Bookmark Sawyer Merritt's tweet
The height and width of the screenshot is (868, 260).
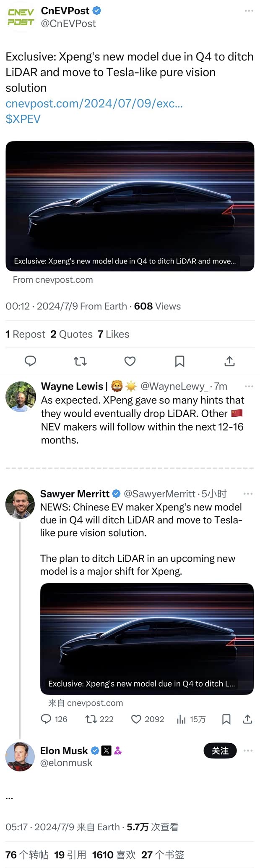(x=226, y=719)
